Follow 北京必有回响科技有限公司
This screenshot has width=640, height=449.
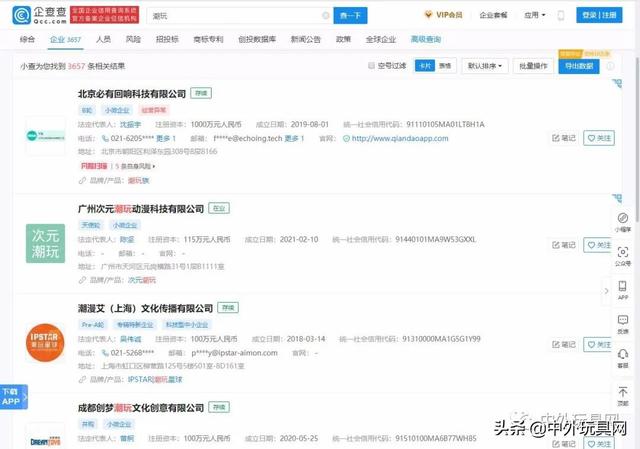[x=599, y=138]
